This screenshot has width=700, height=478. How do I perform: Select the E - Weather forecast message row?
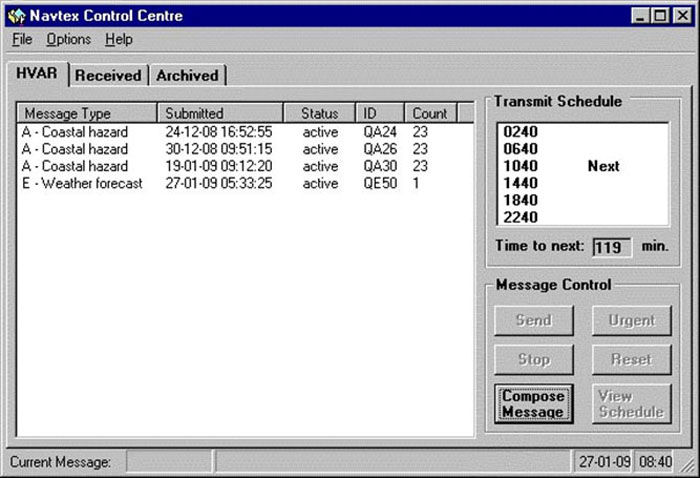pyautogui.click(x=245, y=183)
